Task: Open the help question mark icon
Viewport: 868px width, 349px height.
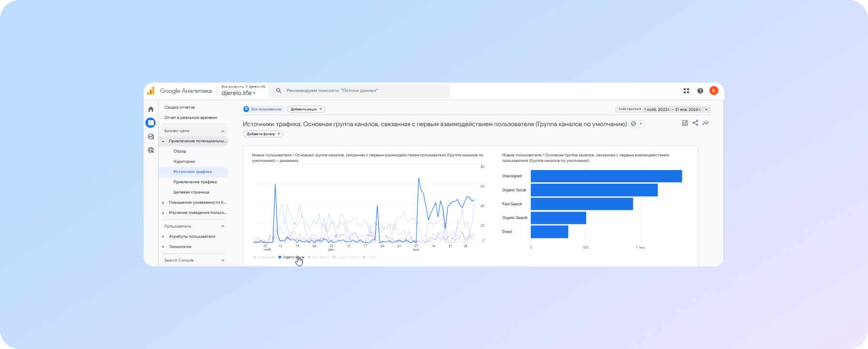Action: point(700,91)
